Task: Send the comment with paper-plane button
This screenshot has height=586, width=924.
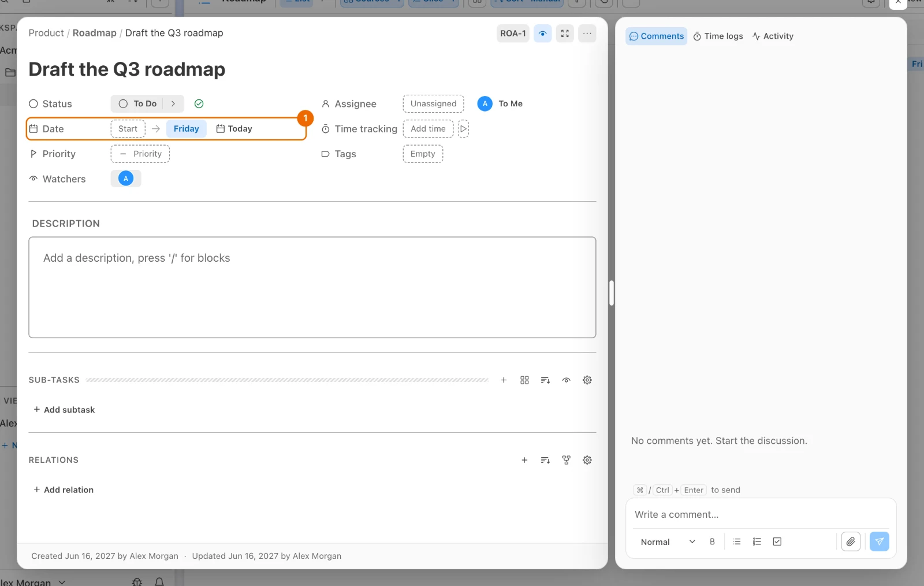Action: pos(880,542)
